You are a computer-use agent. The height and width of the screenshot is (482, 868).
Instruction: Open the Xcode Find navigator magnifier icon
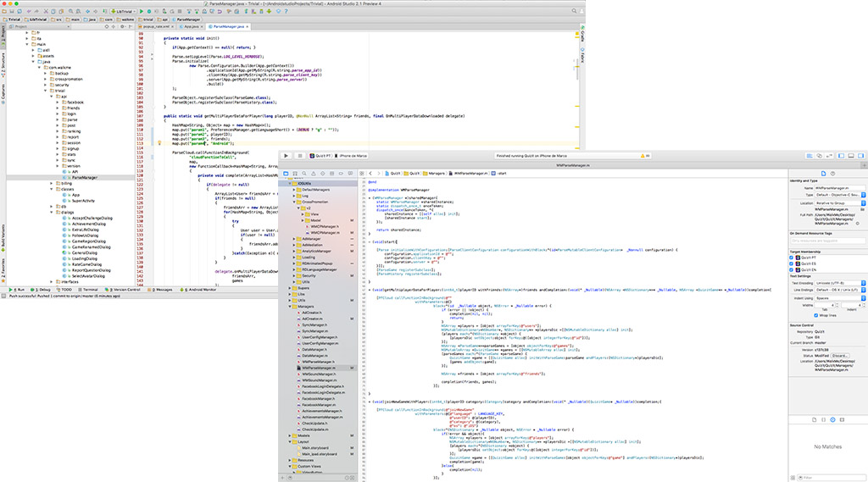[304, 173]
